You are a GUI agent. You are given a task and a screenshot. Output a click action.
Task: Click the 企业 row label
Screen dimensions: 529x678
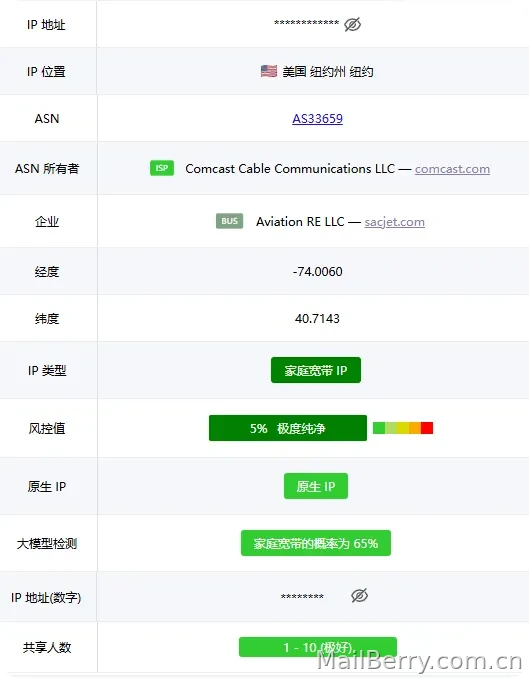click(47, 222)
